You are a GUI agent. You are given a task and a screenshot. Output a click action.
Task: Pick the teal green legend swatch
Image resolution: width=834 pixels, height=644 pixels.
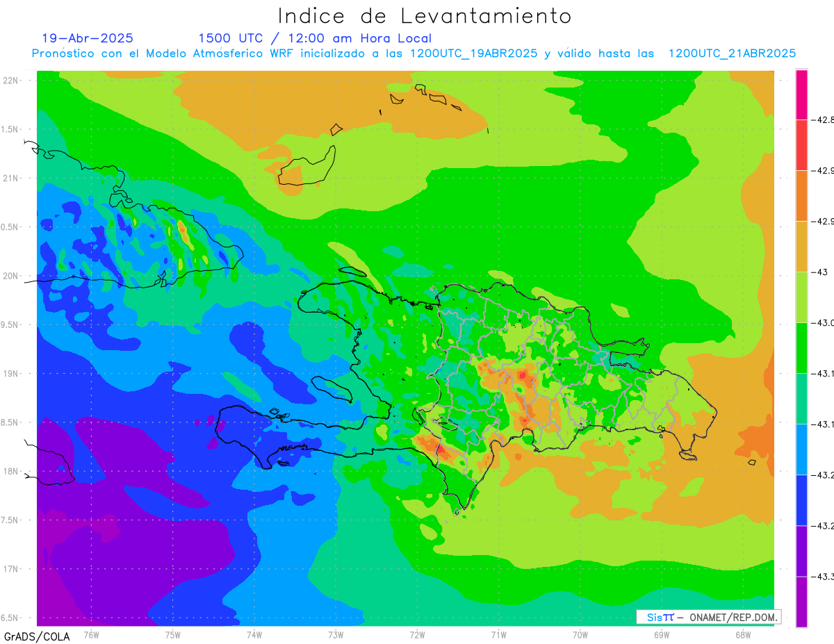point(801,399)
